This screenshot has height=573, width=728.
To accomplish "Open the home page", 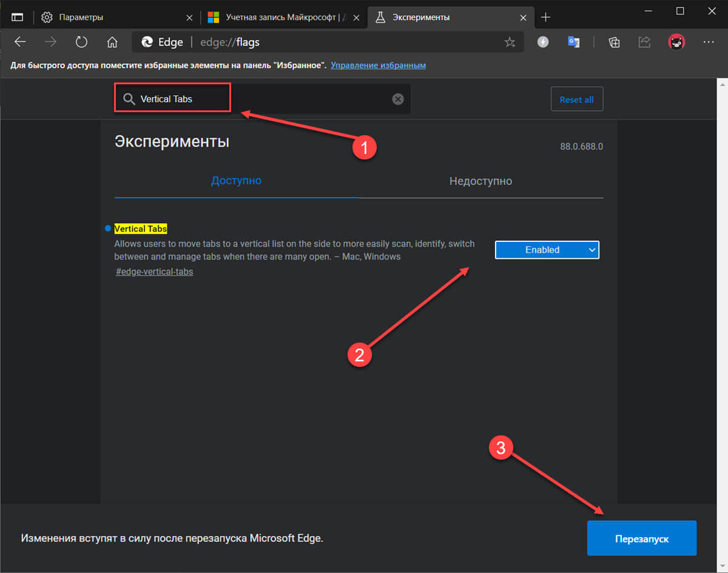I will click(x=112, y=42).
